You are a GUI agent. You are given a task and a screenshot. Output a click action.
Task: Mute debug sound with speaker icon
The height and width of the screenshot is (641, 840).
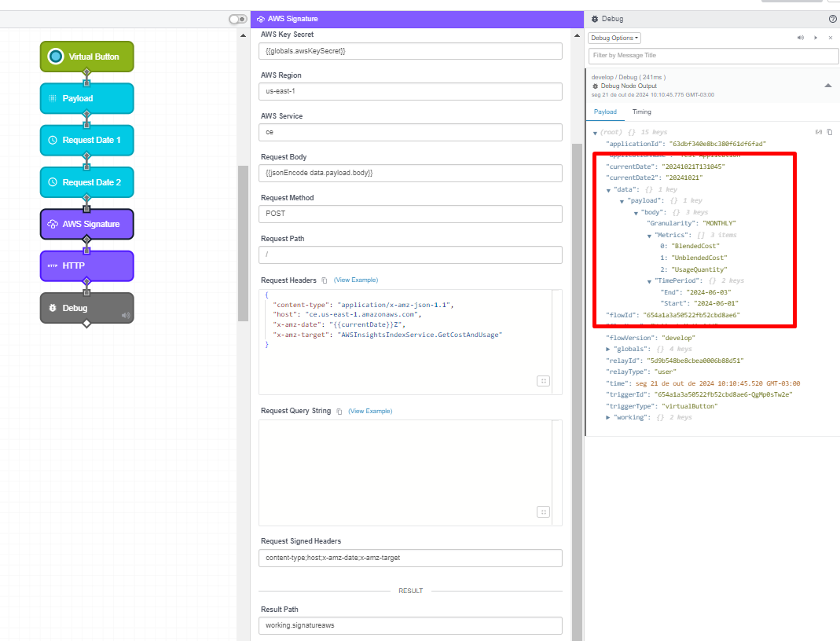(801, 38)
